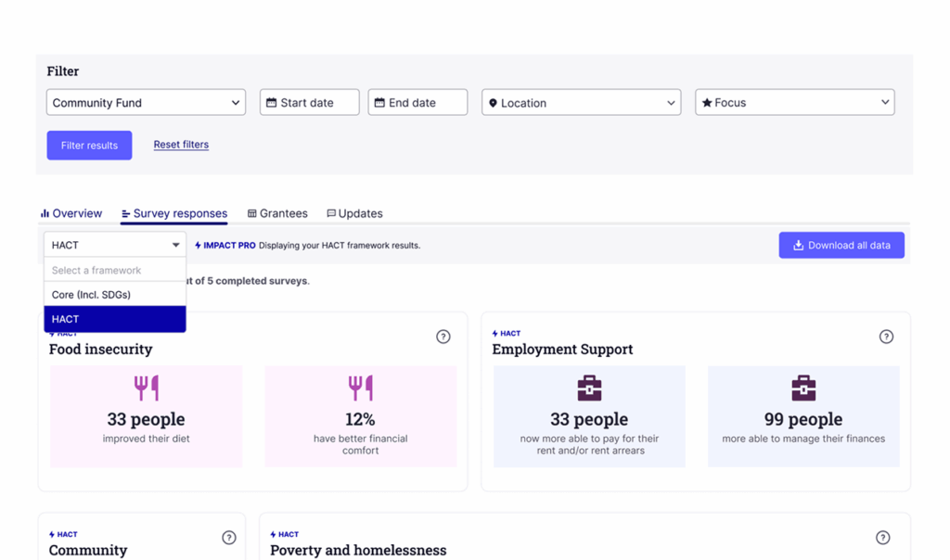Expand the Community Fund dropdown
Screen dimensions: 950x560
(x=146, y=102)
